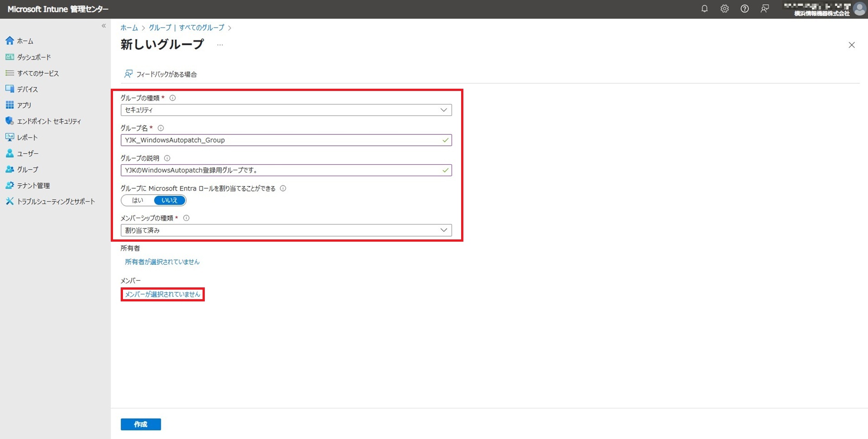
Task: Click info icon next to メンバーシップの種類
Action: [186, 218]
